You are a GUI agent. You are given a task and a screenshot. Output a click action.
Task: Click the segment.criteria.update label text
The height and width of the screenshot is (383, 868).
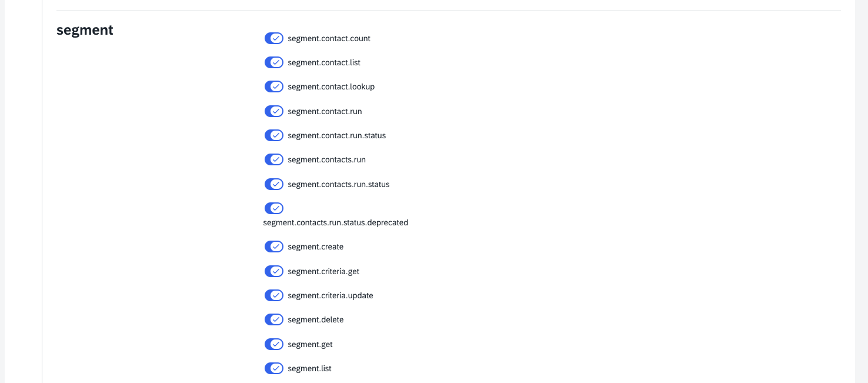330,295
